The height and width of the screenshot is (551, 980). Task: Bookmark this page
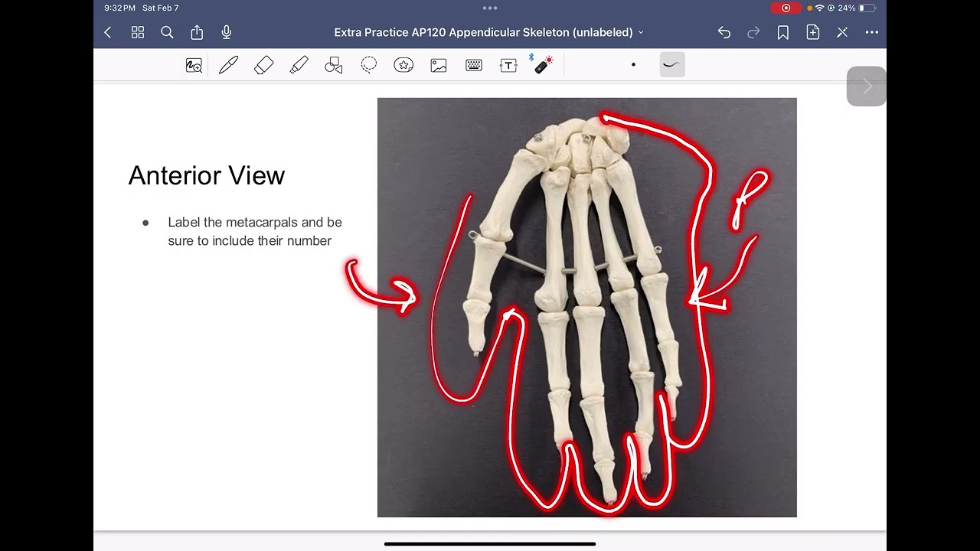click(783, 32)
